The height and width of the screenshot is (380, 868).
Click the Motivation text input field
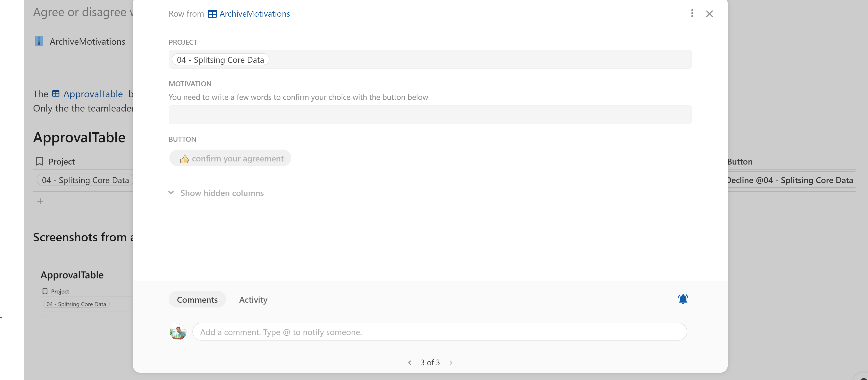coord(430,115)
